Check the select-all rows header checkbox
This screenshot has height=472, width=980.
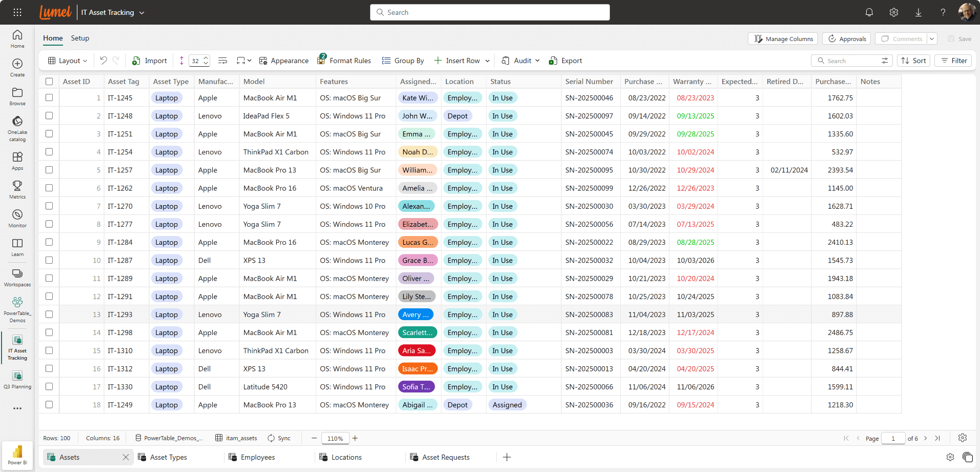(49, 82)
